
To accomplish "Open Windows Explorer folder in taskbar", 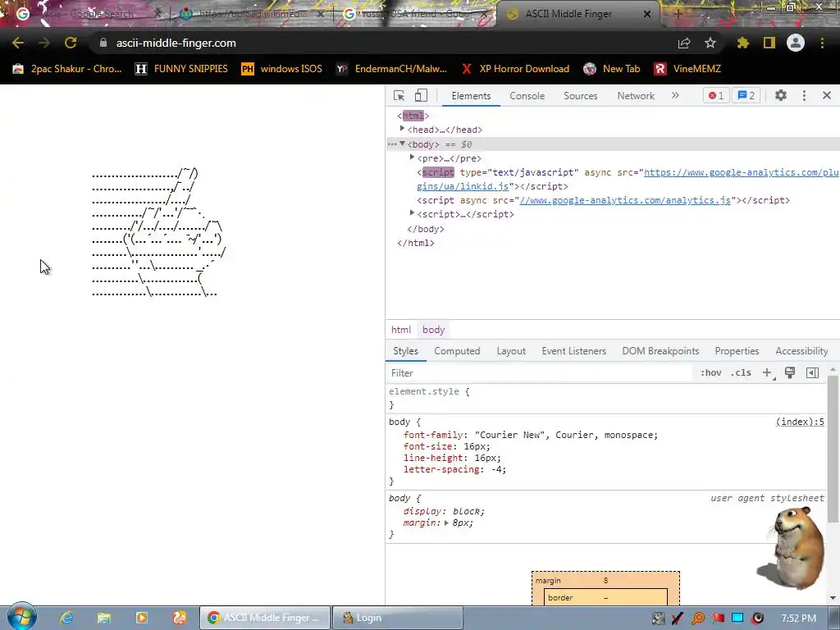I will [x=104, y=618].
